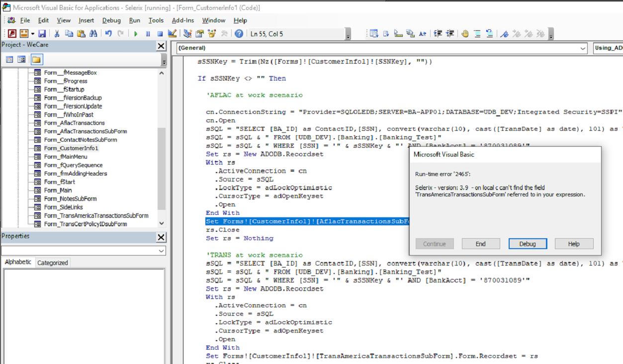The height and width of the screenshot is (364, 623).
Task: Open List Properties/Methods from Edit toolbar
Action: [374, 34]
